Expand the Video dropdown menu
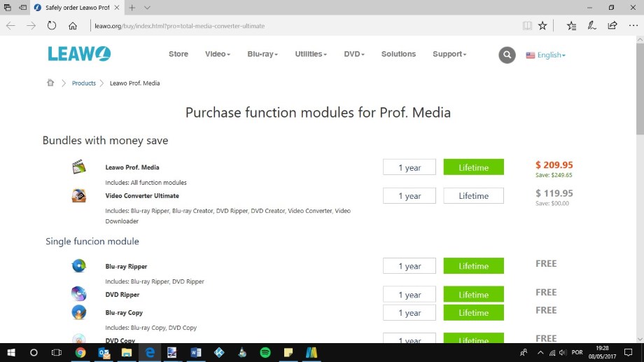 [217, 54]
